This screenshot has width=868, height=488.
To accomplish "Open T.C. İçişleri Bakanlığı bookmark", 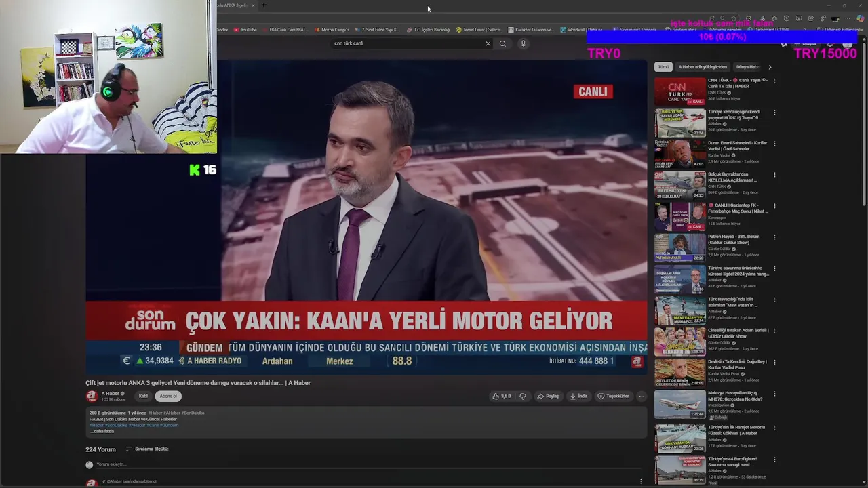I will [x=429, y=30].
